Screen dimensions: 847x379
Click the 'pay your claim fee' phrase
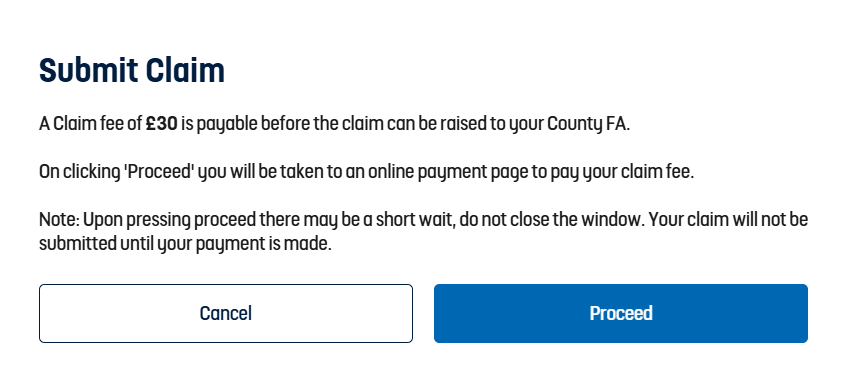click(x=621, y=172)
